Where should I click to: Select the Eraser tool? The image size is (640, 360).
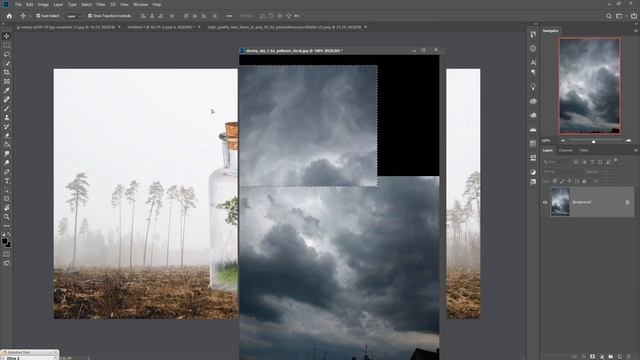7,136
